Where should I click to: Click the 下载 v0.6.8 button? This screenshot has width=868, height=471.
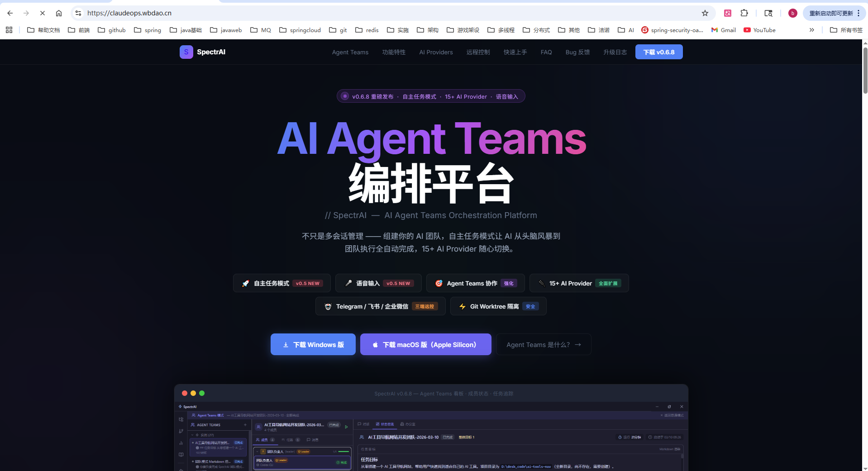pos(659,52)
